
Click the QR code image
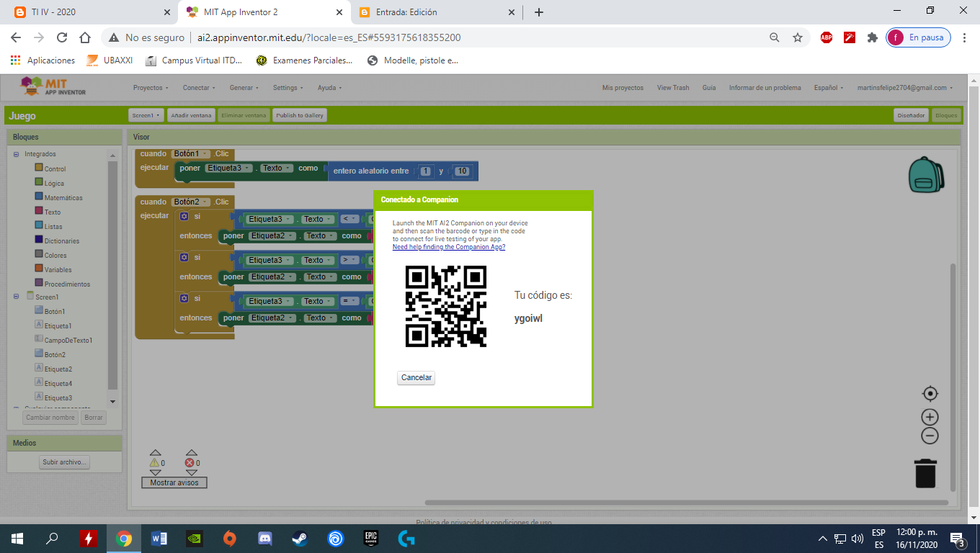[x=446, y=307]
